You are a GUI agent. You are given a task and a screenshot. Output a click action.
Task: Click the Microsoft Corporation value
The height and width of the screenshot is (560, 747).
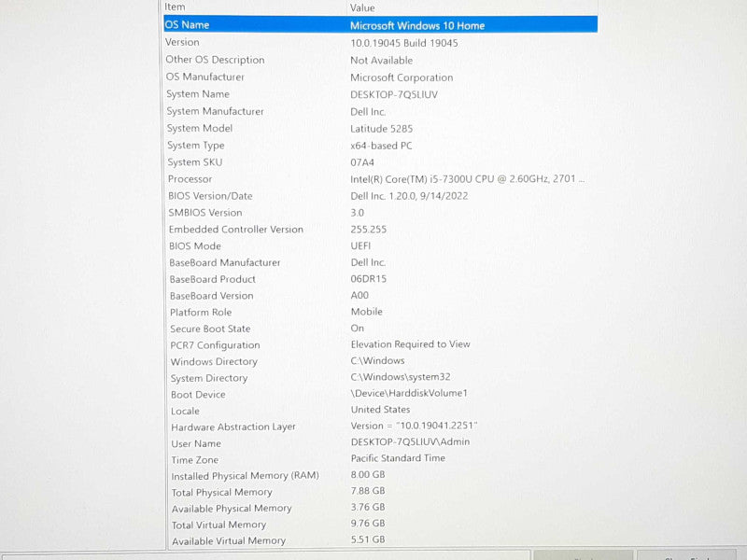pos(402,77)
